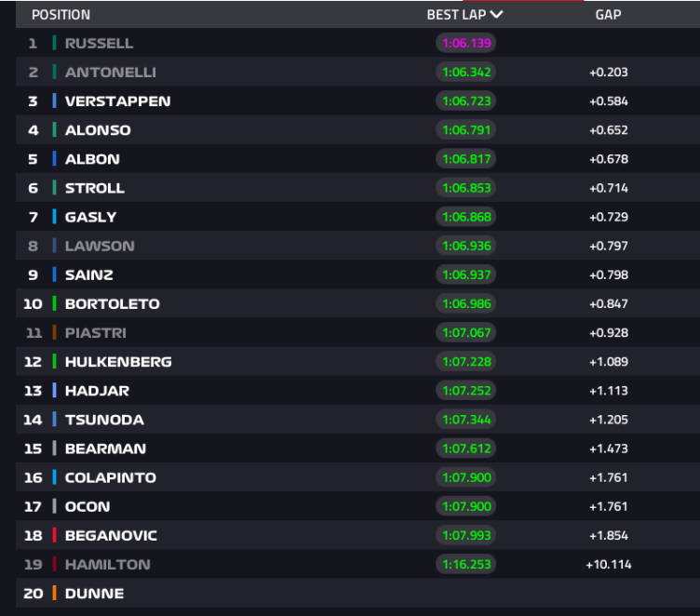Select the TSUNODA driver name
The image size is (700, 616).
(x=104, y=420)
